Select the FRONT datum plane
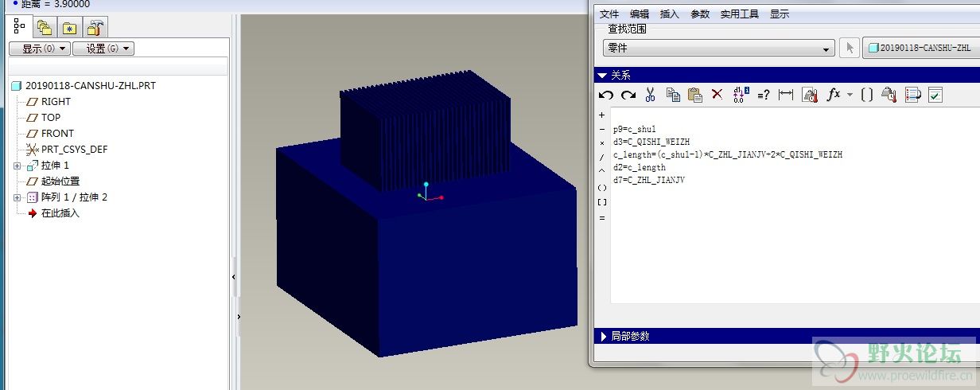This screenshot has width=980, height=390. point(50,133)
